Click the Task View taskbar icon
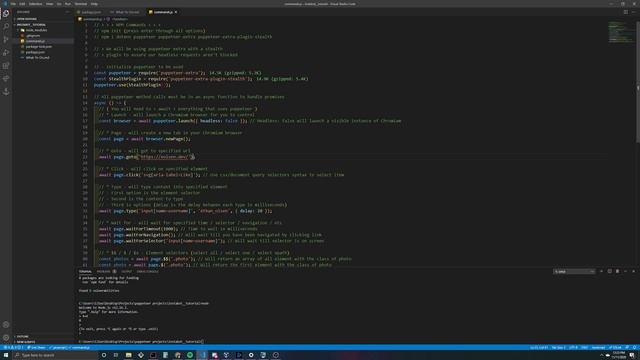The image size is (640, 360). 116,355
